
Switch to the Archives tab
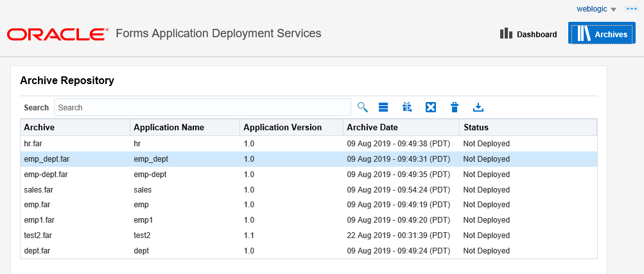tap(602, 33)
